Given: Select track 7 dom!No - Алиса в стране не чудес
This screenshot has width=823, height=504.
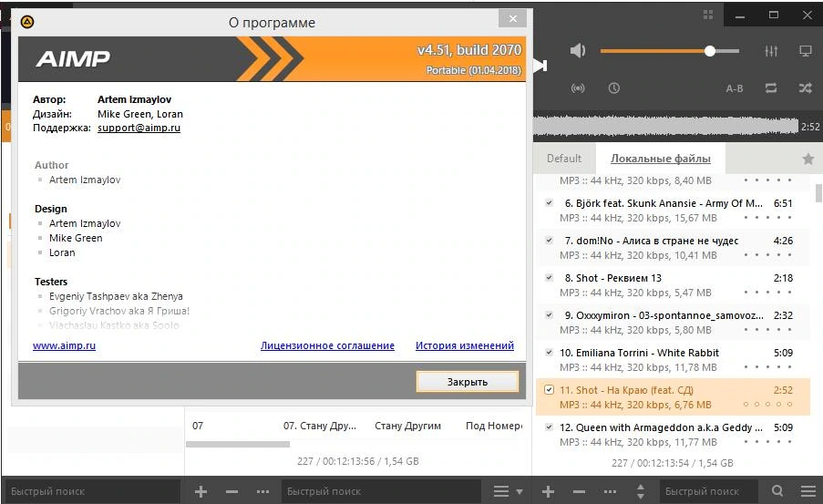Looking at the screenshot, I should tap(673, 248).
